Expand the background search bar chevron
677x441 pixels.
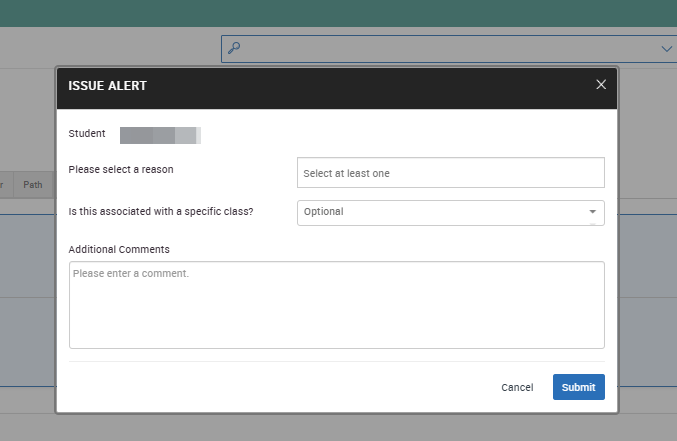(667, 49)
